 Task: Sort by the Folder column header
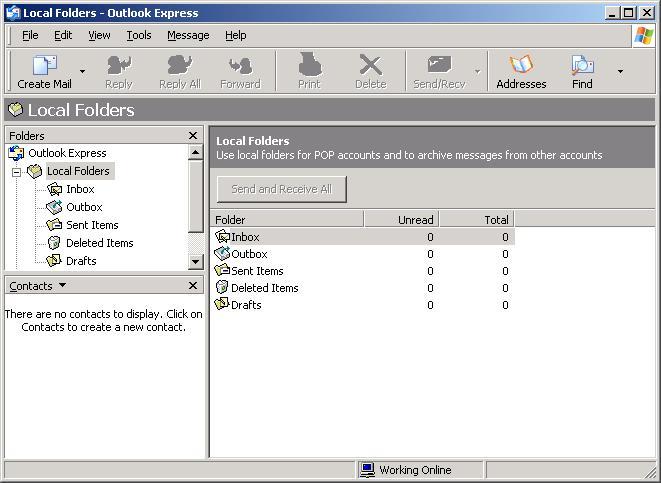287,220
